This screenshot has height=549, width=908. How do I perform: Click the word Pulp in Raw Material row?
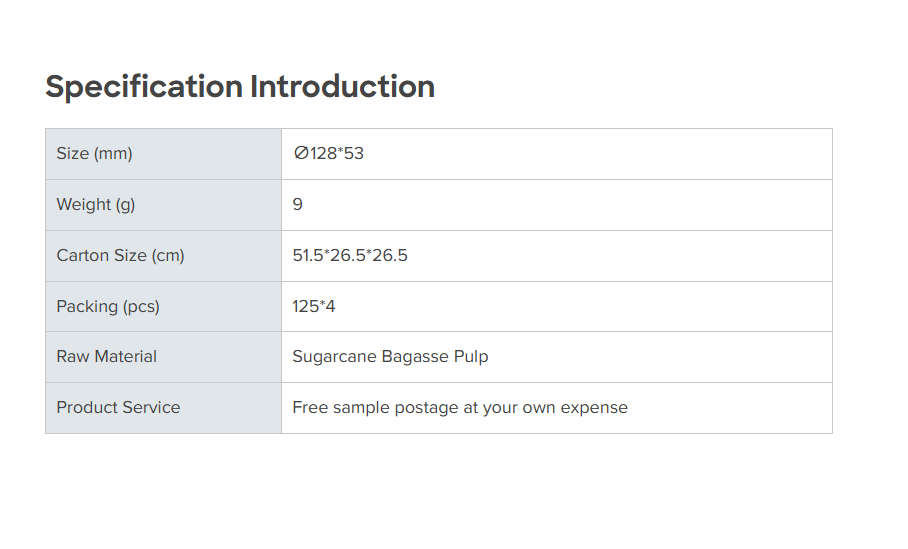pos(471,357)
